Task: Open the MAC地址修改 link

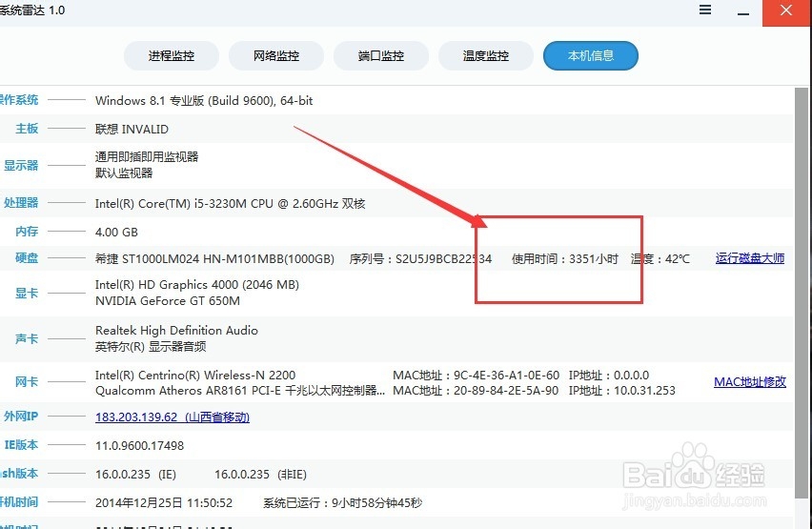Action: pos(750,382)
